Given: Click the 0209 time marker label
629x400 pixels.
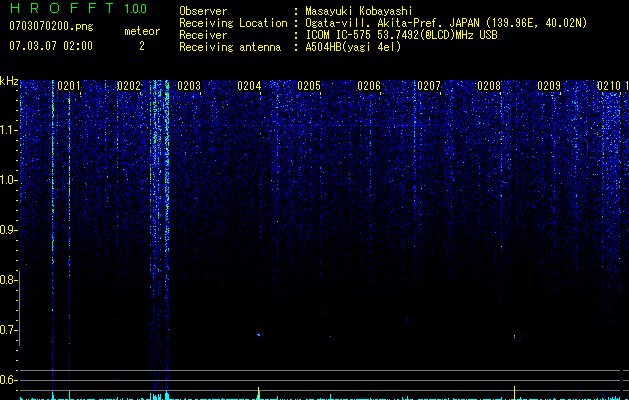Looking at the screenshot, I should (549, 86).
